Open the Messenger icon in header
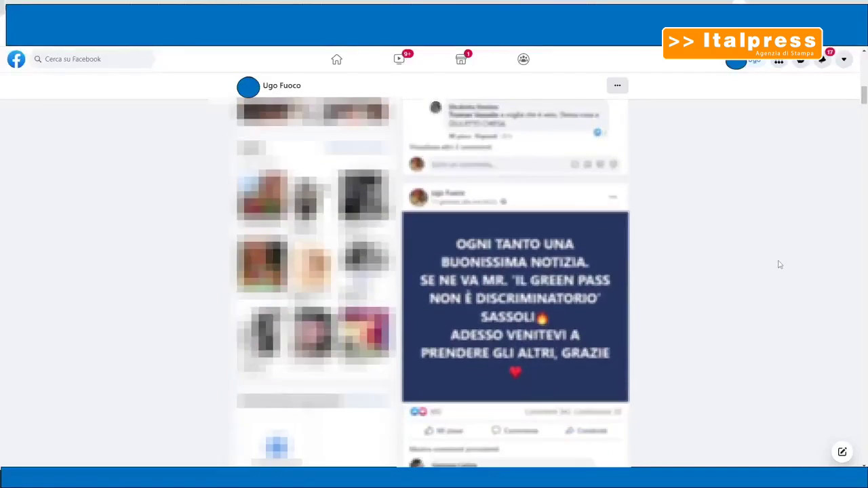Viewport: 868px width, 488px height. tap(801, 62)
